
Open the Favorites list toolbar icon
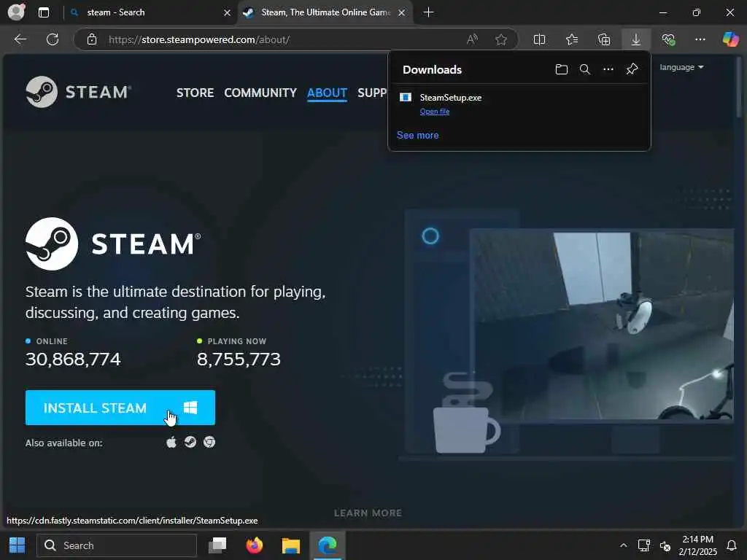[572, 39]
